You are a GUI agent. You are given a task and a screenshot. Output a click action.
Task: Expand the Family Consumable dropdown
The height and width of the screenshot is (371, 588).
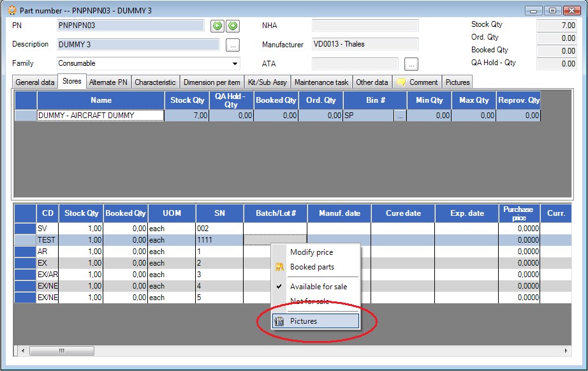(235, 63)
